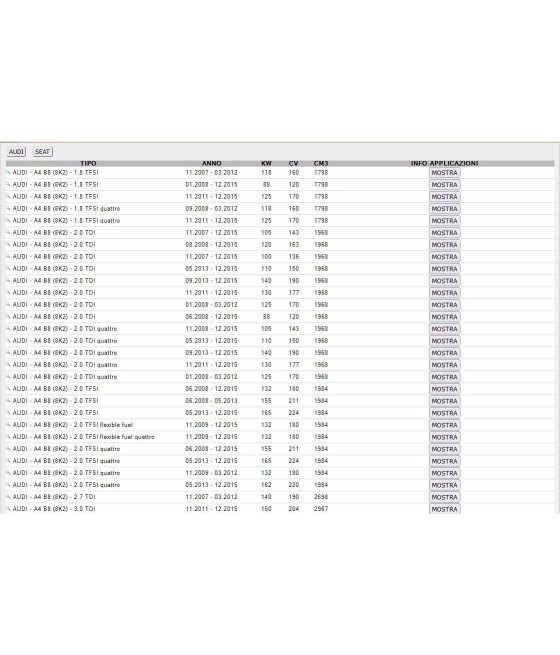The image size is (560, 655).
Task: Click the TIPO column header
Action: point(88,163)
